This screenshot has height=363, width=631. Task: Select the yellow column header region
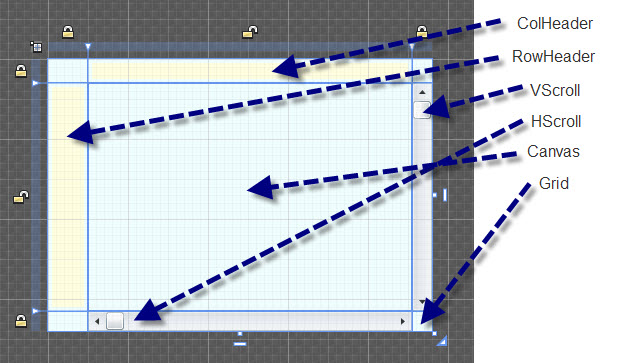[x=250, y=71]
